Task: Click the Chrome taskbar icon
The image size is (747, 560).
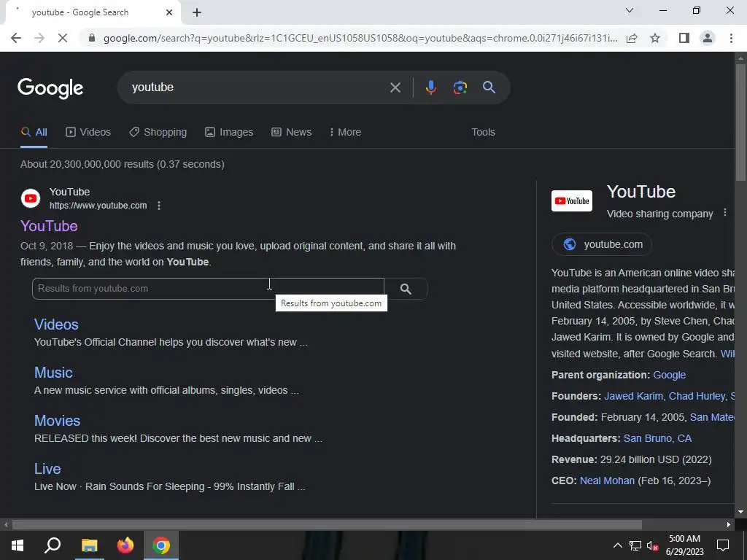Action: pyautogui.click(x=161, y=545)
